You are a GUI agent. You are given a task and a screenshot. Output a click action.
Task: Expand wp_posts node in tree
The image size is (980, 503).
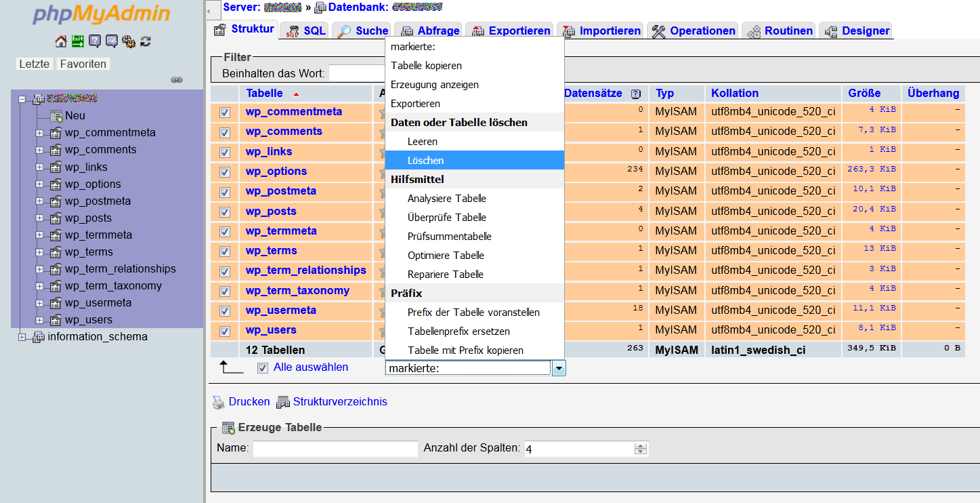tap(39, 218)
